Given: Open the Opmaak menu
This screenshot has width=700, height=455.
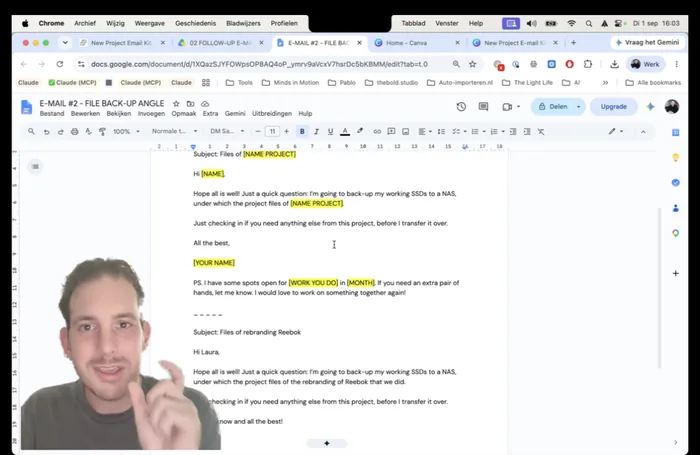Looking at the screenshot, I should pos(184,113).
